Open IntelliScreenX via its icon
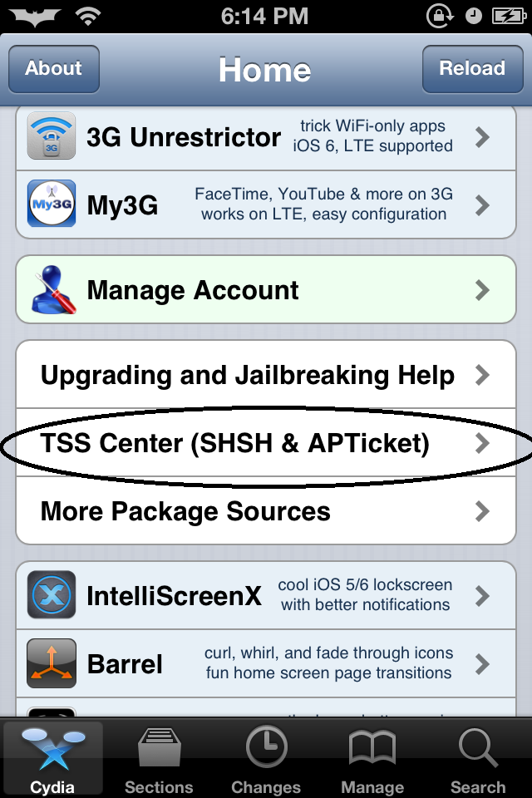This screenshot has width=532, height=798. click(x=51, y=595)
